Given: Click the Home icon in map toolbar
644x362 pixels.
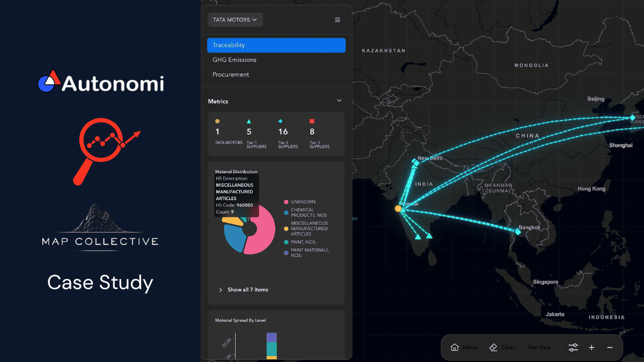Looking at the screenshot, I should [455, 347].
